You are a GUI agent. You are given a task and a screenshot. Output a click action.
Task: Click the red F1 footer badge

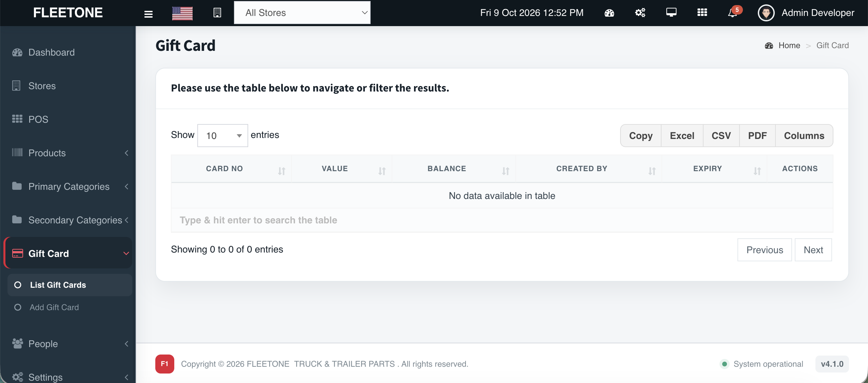pyautogui.click(x=164, y=364)
